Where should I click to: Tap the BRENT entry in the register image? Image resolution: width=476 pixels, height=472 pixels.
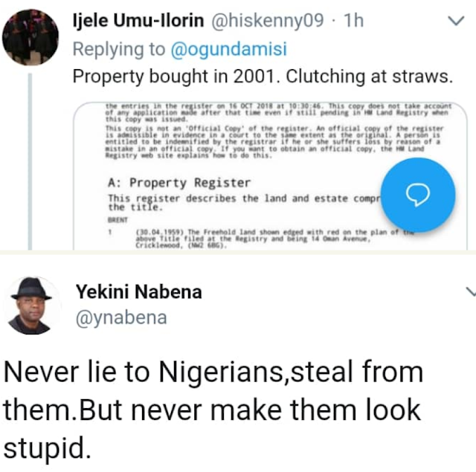(x=118, y=221)
